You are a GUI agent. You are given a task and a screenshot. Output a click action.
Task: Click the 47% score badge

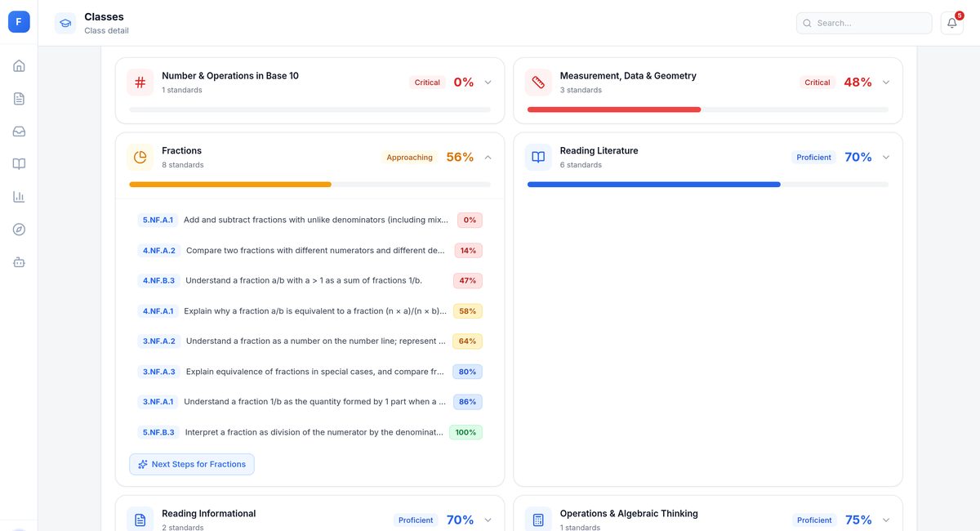(x=468, y=280)
